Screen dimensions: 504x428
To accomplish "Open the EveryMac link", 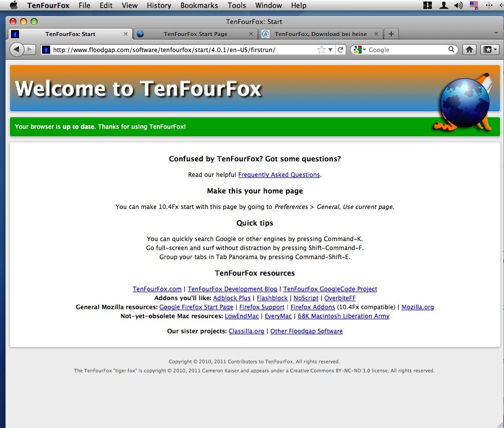I will pyautogui.click(x=278, y=316).
